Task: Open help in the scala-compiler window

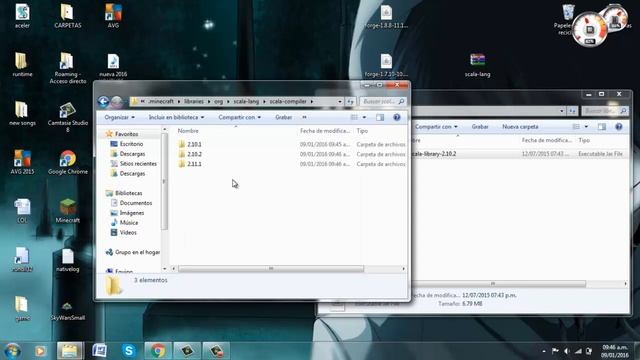Action: coord(396,118)
